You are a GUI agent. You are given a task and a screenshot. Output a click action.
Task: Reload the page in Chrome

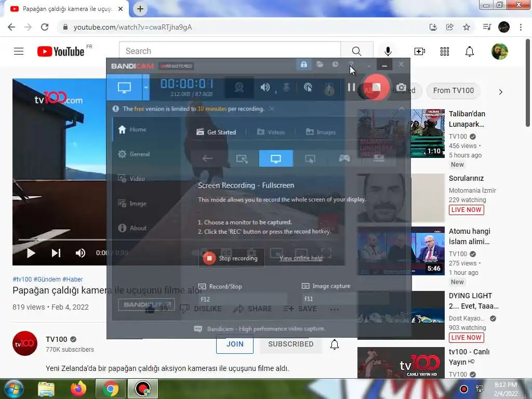tap(45, 27)
